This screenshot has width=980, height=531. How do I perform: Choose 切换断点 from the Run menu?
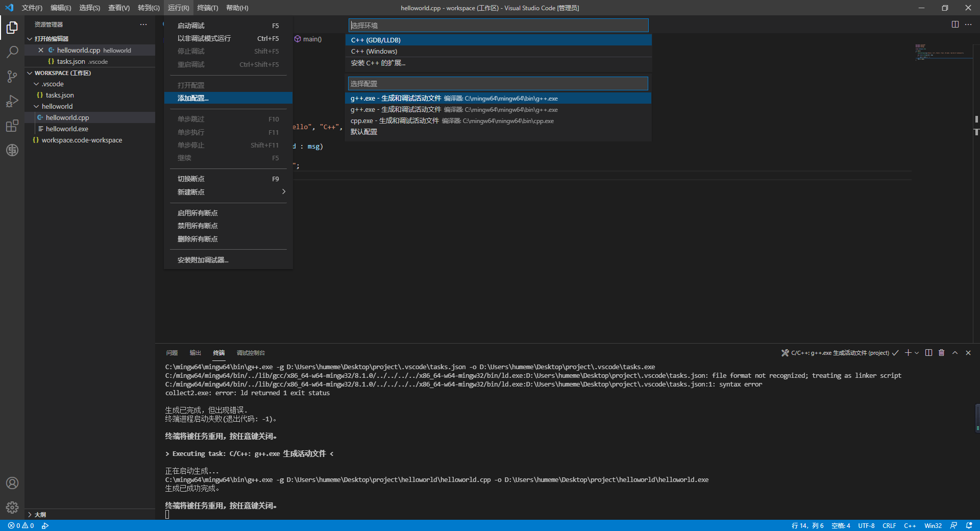click(228, 179)
